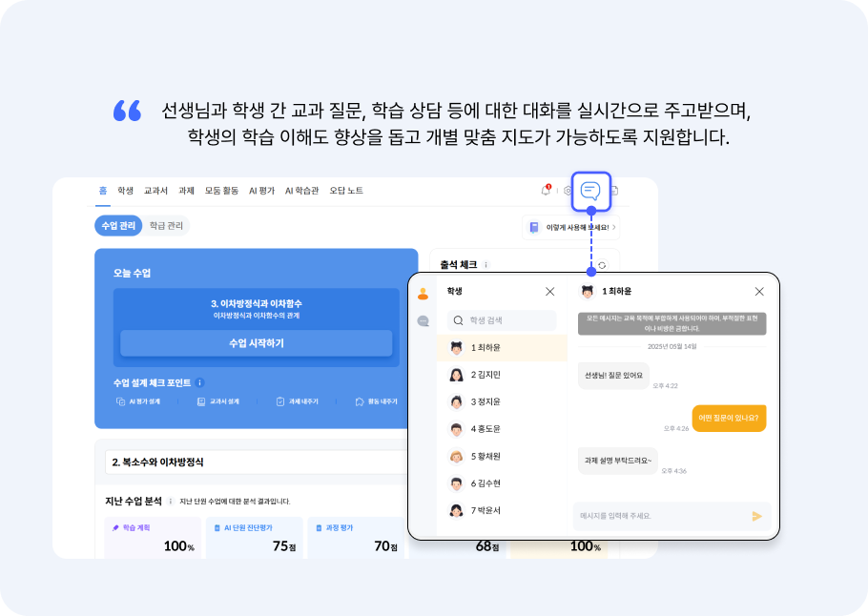Close the 학생 list panel
This screenshot has height=616, width=868.
tap(549, 292)
